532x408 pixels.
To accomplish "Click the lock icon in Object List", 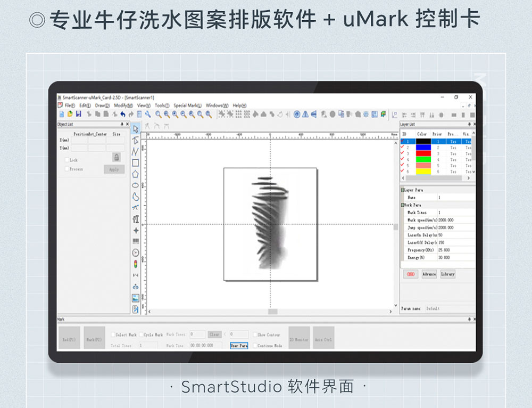I will click(x=116, y=157).
